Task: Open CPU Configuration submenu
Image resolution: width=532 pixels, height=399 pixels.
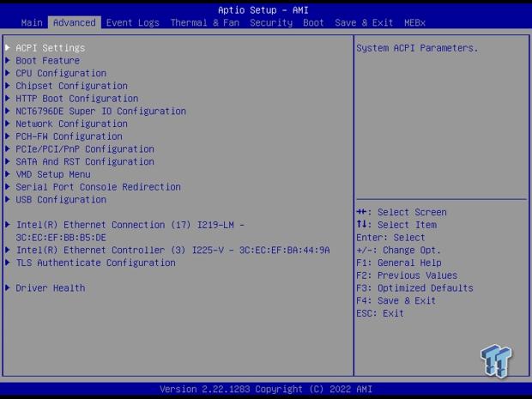Action: click(x=61, y=73)
